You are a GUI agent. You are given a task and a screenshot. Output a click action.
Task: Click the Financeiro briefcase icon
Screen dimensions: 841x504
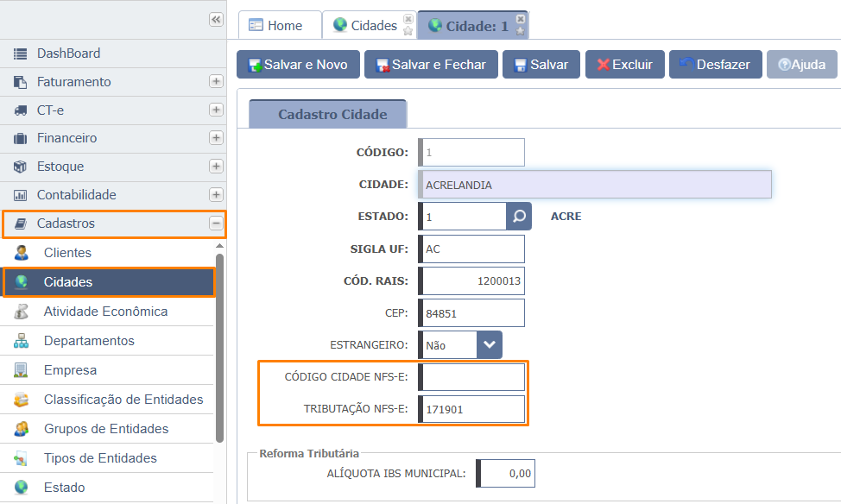[x=21, y=138]
